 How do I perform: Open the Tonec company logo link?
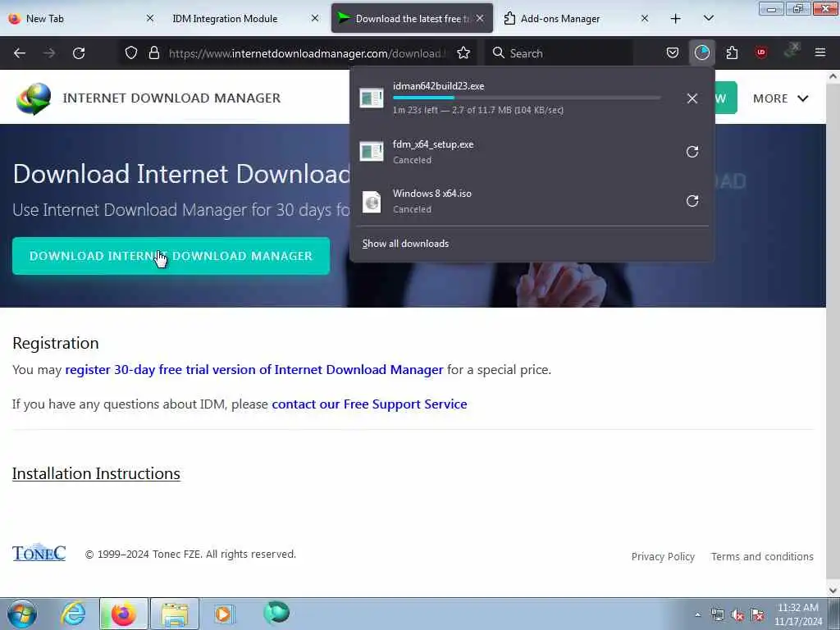(x=39, y=553)
